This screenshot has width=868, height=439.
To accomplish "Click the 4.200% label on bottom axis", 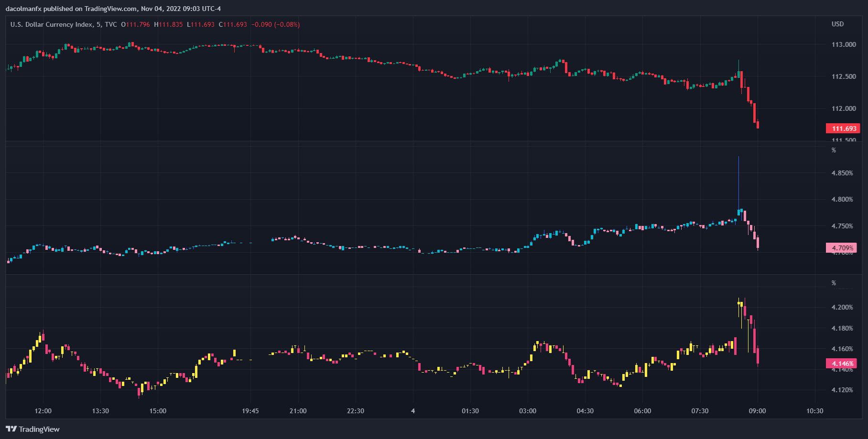I will pos(842,307).
